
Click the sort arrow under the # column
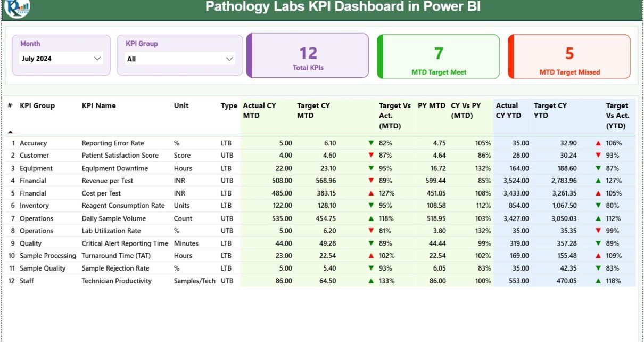click(10, 132)
